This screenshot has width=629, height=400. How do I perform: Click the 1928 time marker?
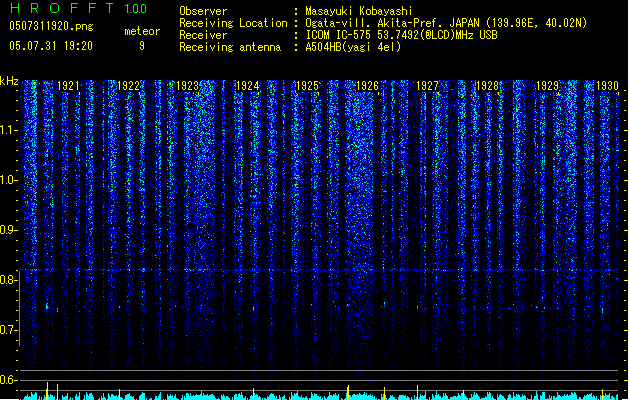coord(487,86)
